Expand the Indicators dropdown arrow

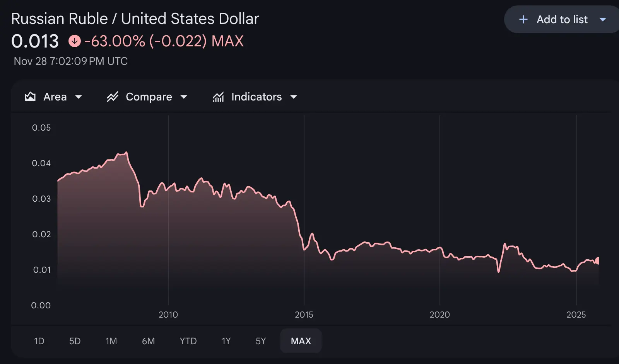(x=294, y=97)
